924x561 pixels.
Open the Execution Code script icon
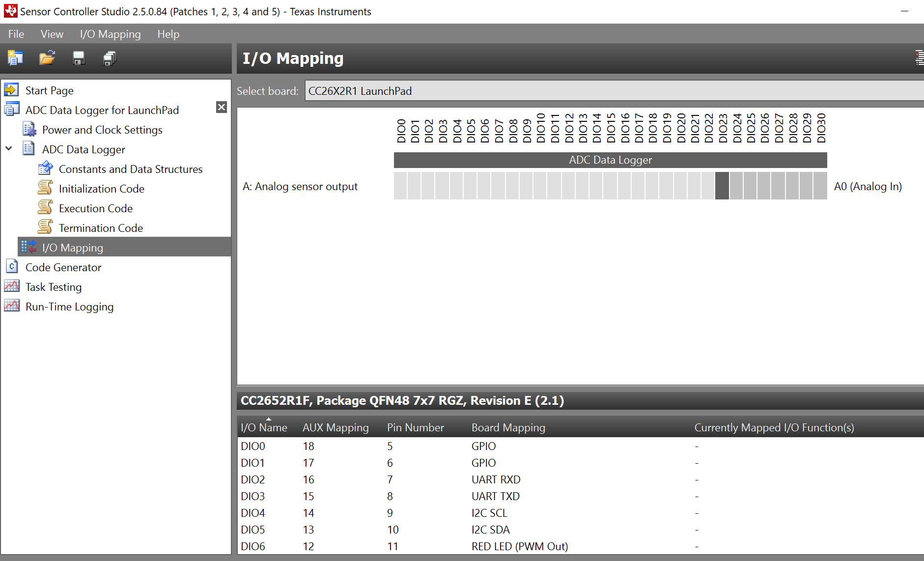pyautogui.click(x=45, y=208)
